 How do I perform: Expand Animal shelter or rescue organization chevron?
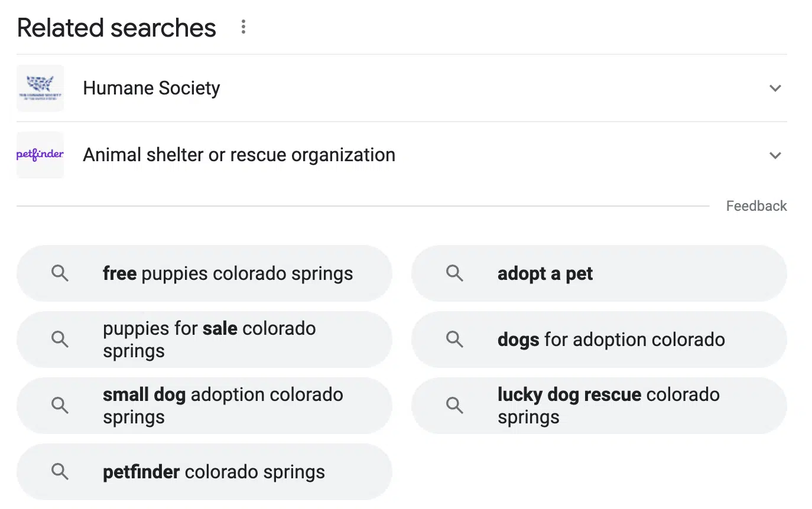tap(775, 155)
